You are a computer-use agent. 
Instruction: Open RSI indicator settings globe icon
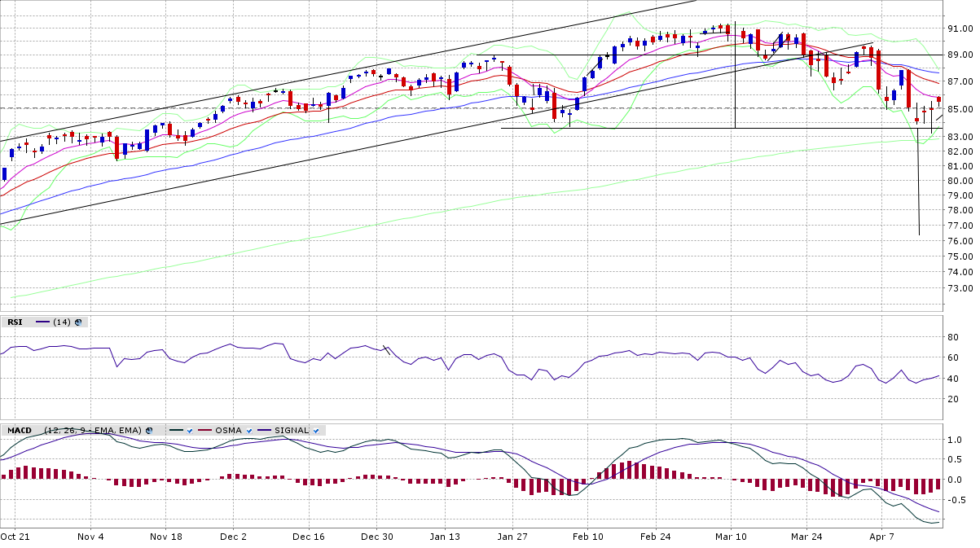click(x=78, y=322)
